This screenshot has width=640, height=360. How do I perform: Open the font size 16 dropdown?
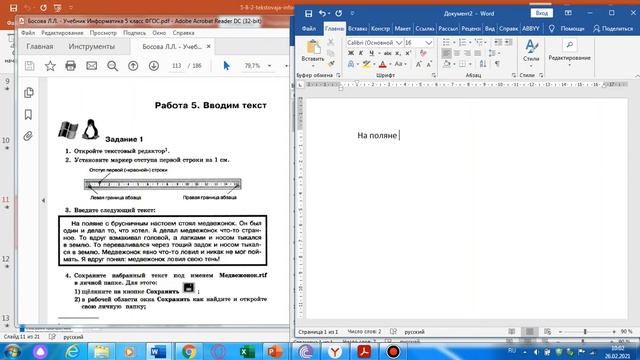[x=429, y=42]
